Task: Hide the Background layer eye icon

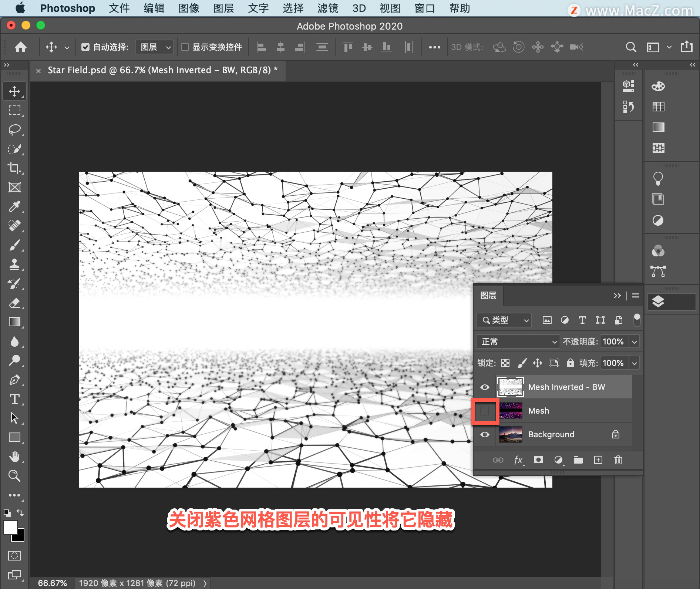Action: coord(484,434)
